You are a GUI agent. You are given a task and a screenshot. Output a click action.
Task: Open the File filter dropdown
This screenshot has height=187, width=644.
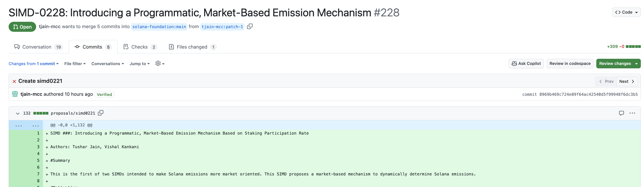click(75, 64)
